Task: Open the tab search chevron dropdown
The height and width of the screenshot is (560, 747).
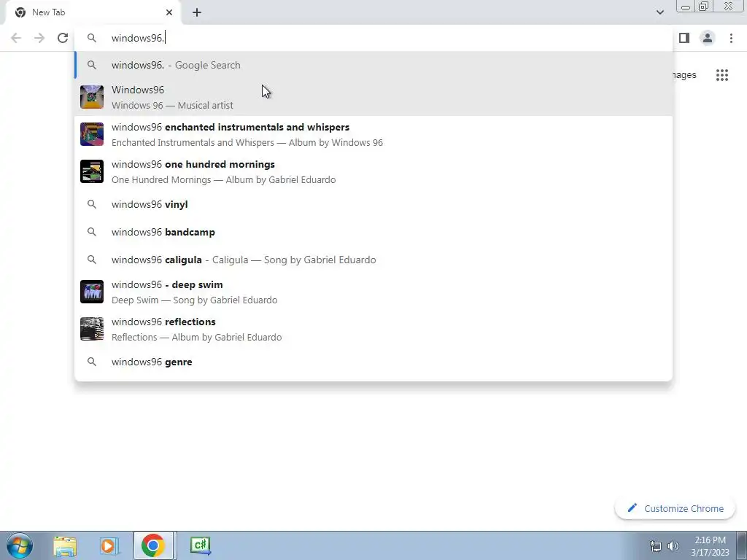Action: click(659, 12)
